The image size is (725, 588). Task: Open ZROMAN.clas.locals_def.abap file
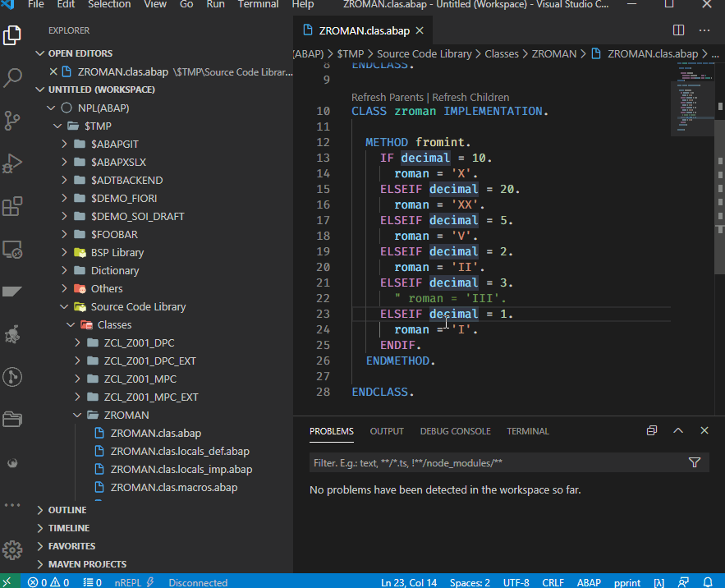(180, 451)
